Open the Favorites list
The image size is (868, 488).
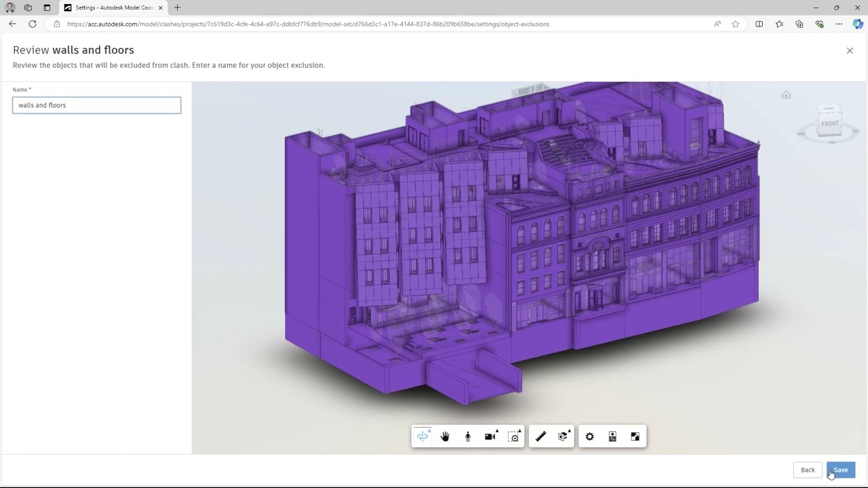coord(779,24)
